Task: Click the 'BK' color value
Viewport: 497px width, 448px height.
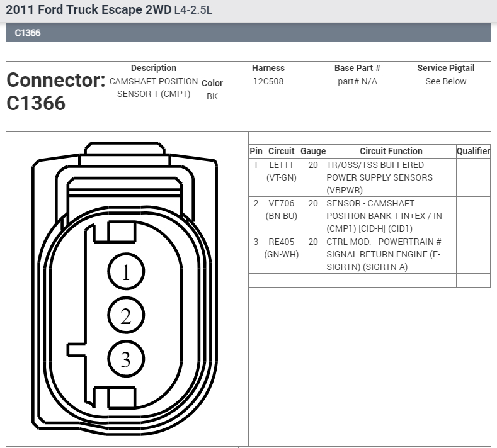Action: point(212,96)
